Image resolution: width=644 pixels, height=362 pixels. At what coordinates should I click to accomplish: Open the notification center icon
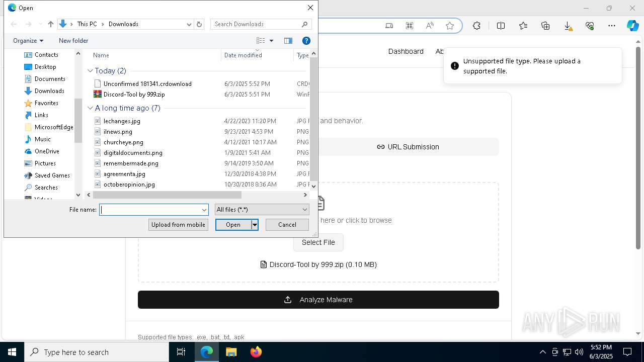pos(627,352)
